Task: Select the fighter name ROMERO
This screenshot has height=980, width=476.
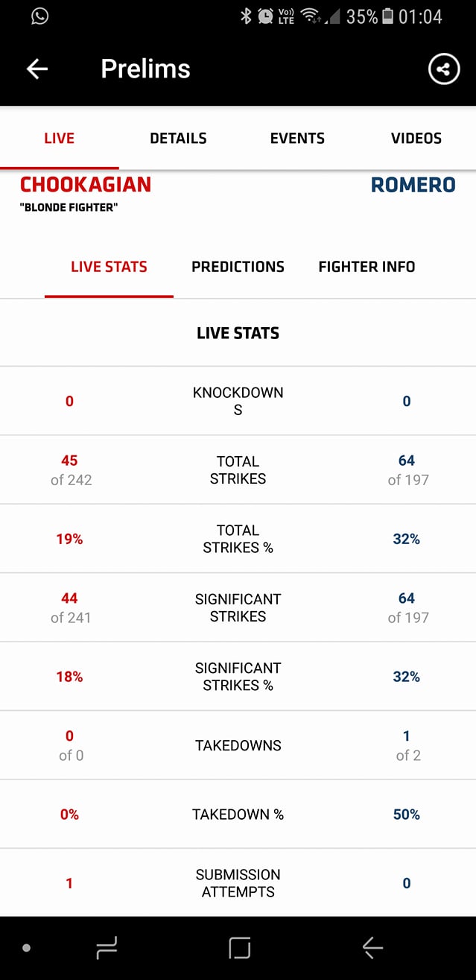Action: (x=413, y=184)
